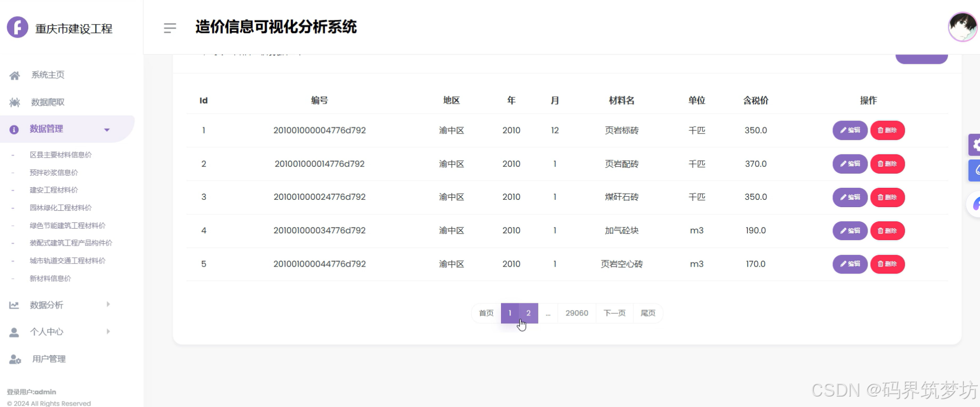Click the 重庆市建设工程 title text
The width and height of the screenshot is (980, 407).
coord(74,29)
